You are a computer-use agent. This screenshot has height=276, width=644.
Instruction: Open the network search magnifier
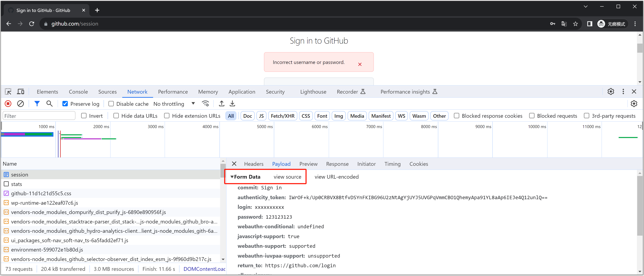click(x=50, y=104)
